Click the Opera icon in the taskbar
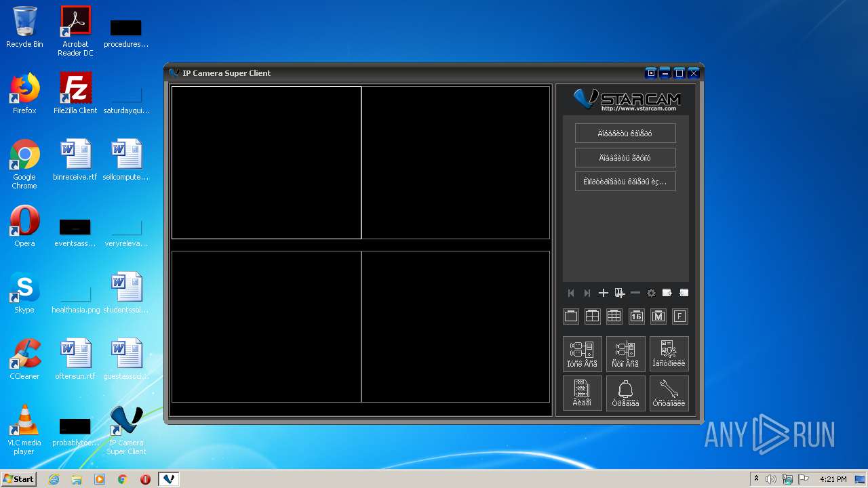 tap(145, 479)
